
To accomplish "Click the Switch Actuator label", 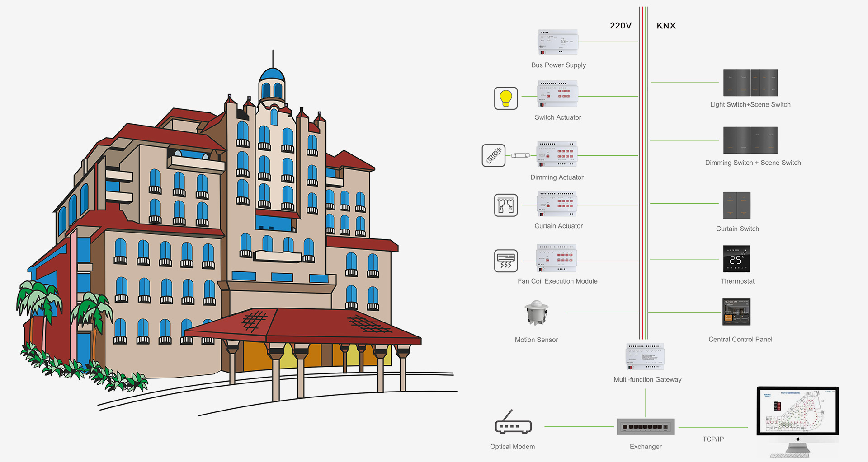I will (558, 117).
